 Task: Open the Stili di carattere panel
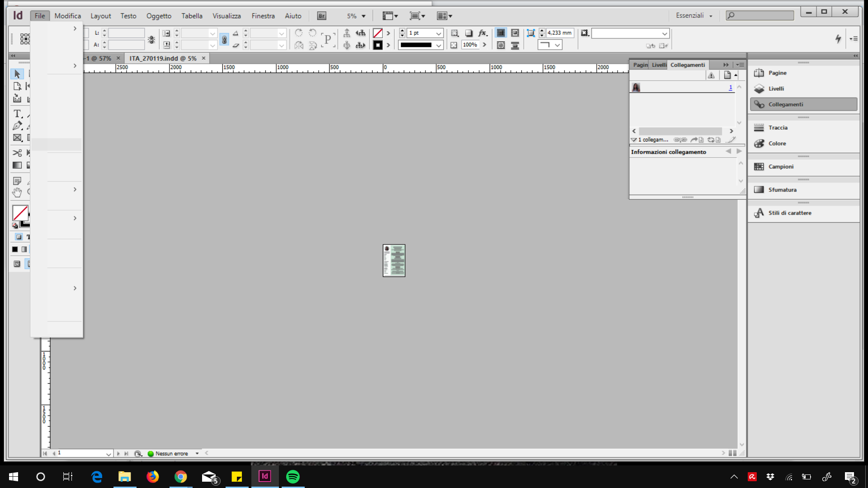coord(789,213)
